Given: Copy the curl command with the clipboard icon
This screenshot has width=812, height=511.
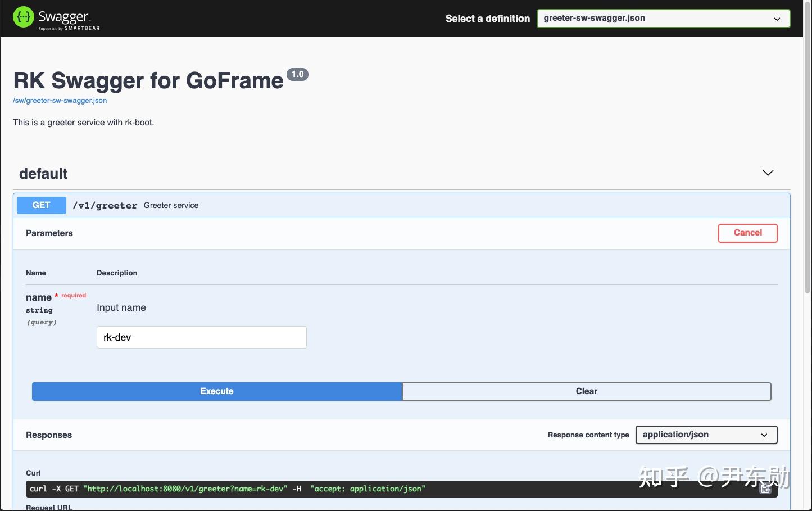Looking at the screenshot, I should (x=765, y=489).
